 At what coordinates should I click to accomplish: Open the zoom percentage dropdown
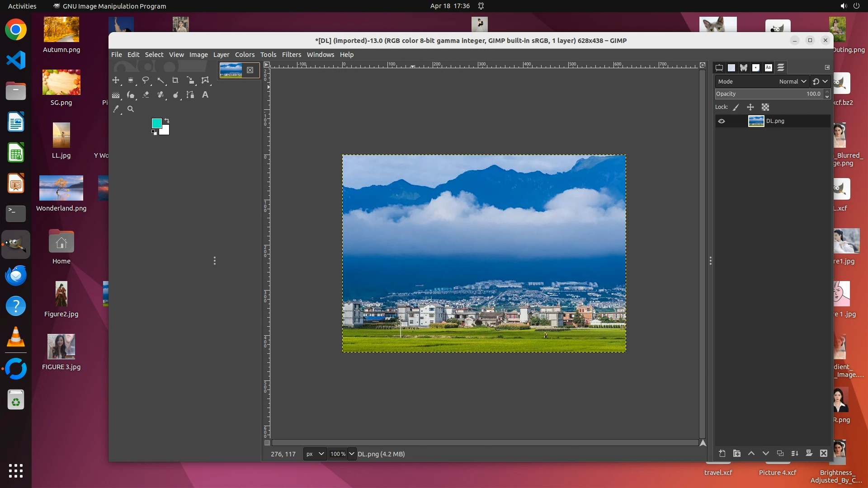tap(351, 454)
